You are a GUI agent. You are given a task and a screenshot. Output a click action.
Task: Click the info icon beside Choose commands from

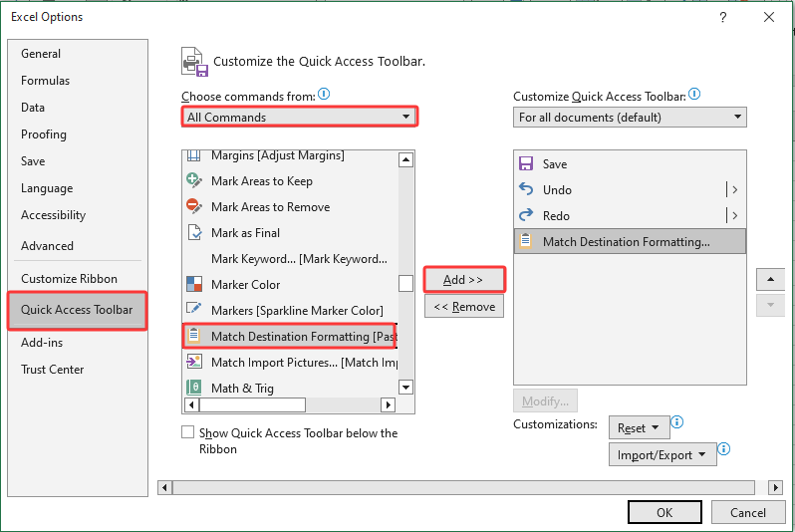pyautogui.click(x=324, y=95)
